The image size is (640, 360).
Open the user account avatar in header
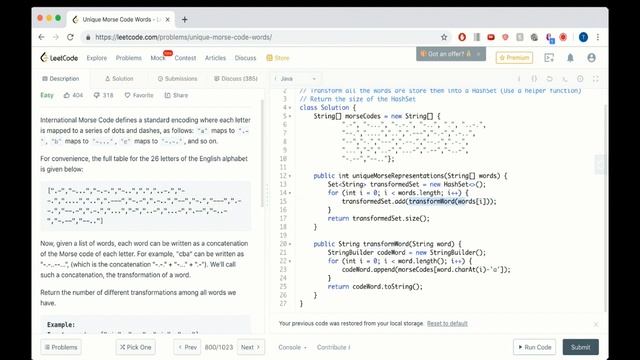[x=591, y=58]
